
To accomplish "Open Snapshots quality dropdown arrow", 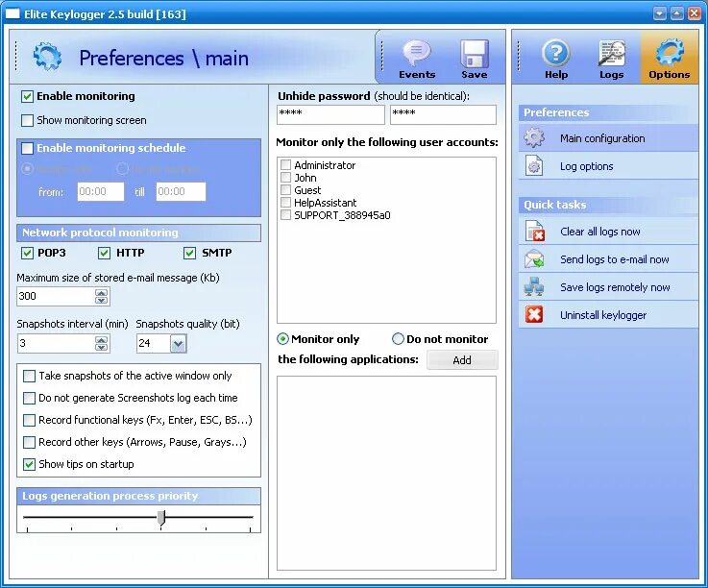I will coord(179,344).
